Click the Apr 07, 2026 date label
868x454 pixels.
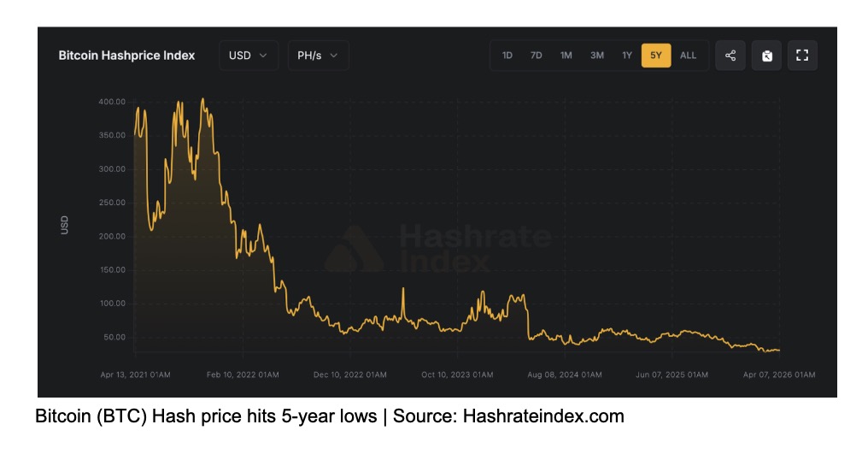779,374
